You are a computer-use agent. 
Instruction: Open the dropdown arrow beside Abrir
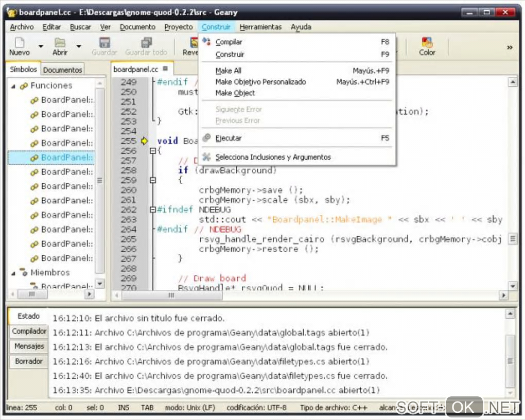click(x=79, y=46)
